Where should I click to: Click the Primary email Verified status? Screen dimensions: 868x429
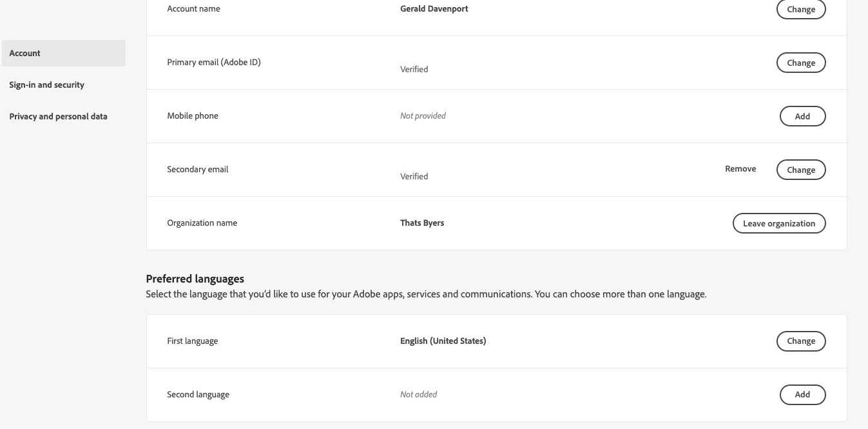(414, 69)
